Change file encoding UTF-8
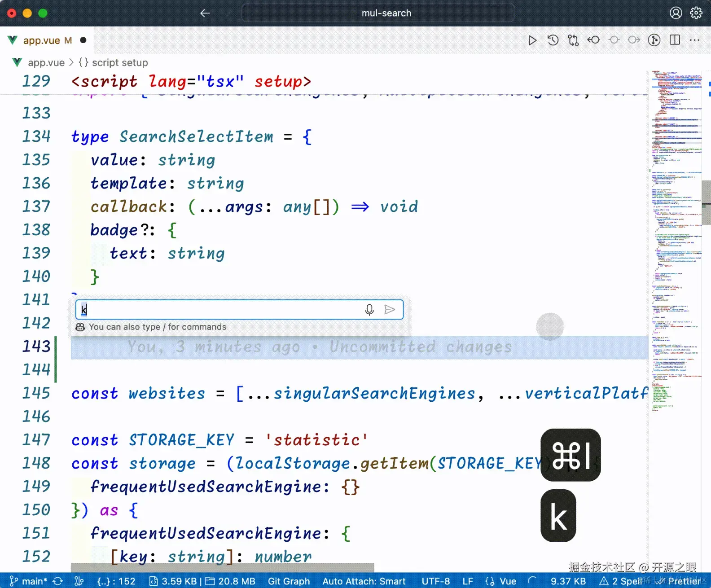Screen dimensions: 711x588 click(435, 581)
